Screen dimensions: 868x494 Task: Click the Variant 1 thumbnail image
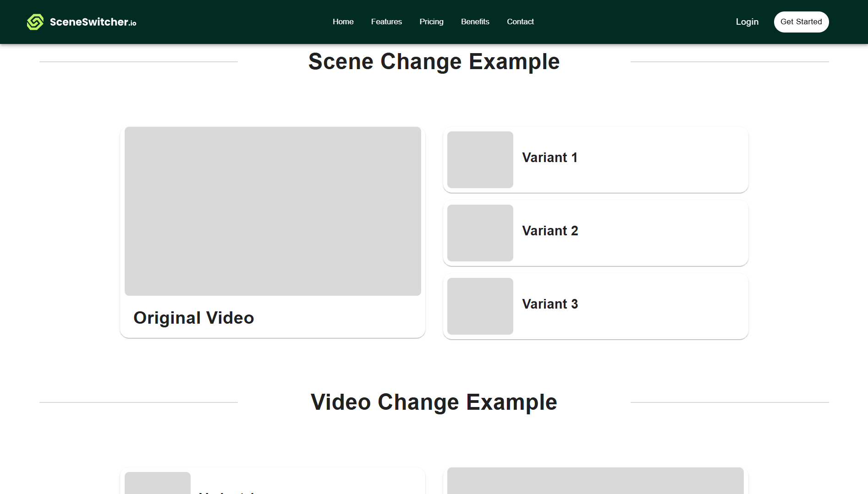pyautogui.click(x=480, y=160)
